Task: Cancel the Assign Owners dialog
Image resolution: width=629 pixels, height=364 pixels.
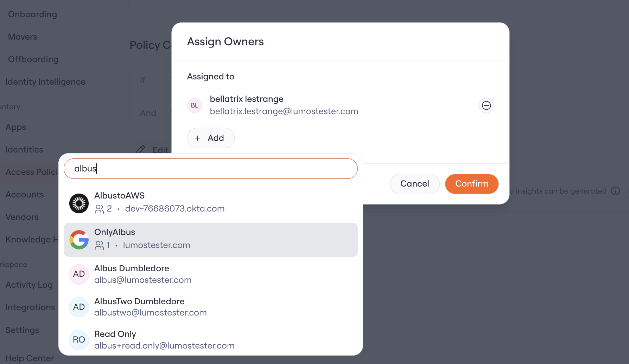Action: pos(415,184)
